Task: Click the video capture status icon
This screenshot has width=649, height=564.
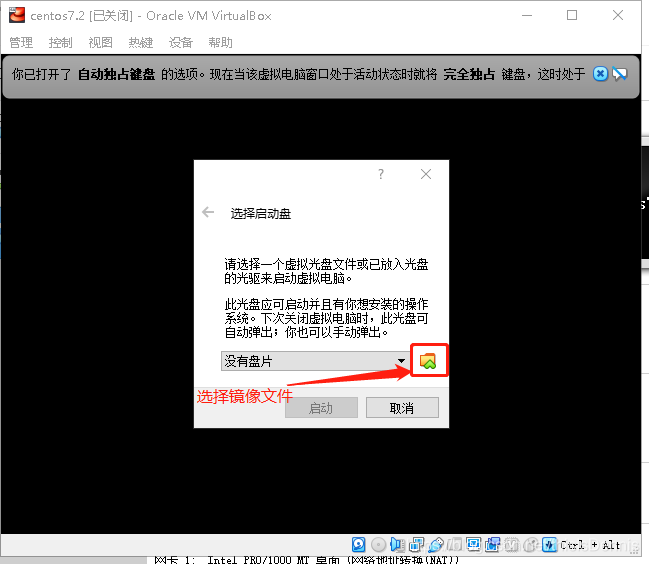Action: [493, 545]
